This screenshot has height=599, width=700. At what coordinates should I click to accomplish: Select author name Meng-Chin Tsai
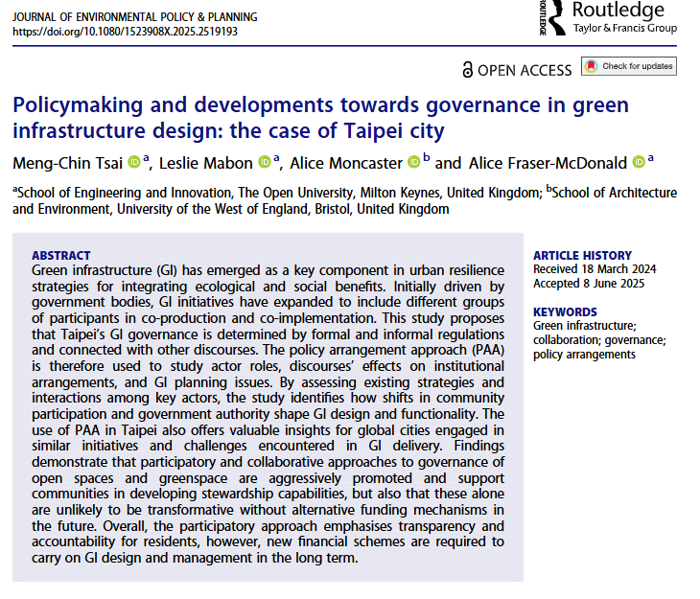pos(67,163)
